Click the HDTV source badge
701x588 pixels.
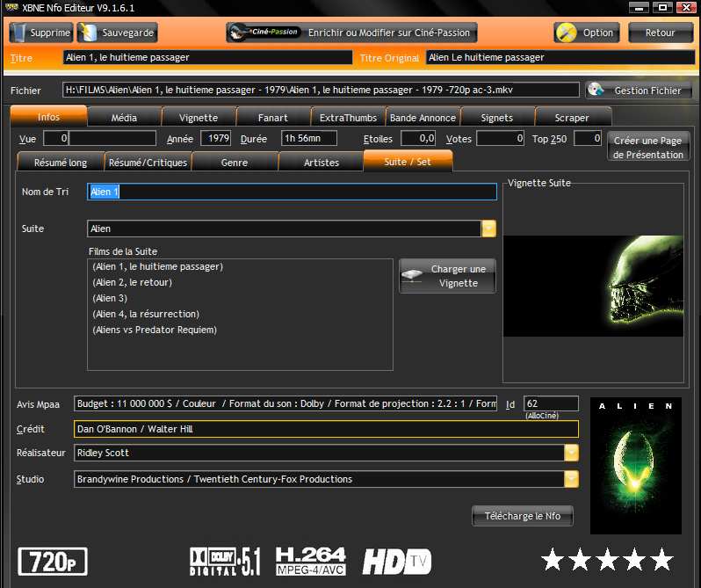[397, 562]
